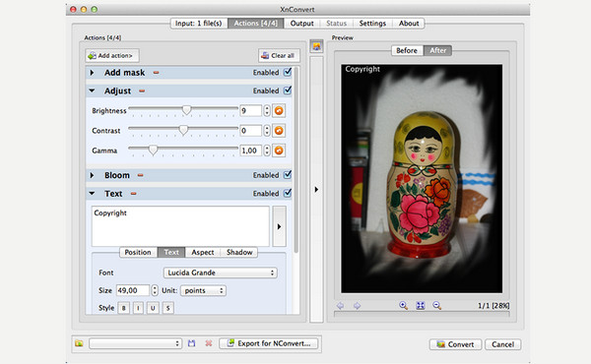Expand the Add mask action
Screen dimensions: 591x364
pos(92,72)
